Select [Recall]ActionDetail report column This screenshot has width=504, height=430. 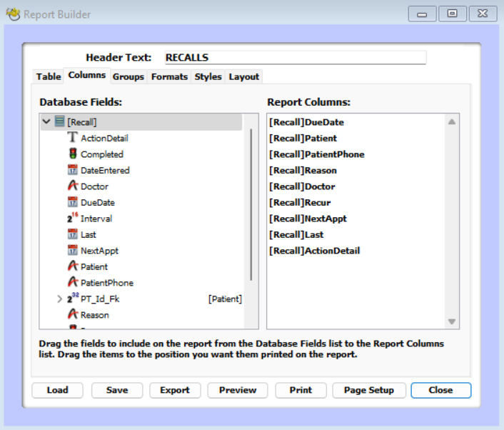click(x=314, y=251)
